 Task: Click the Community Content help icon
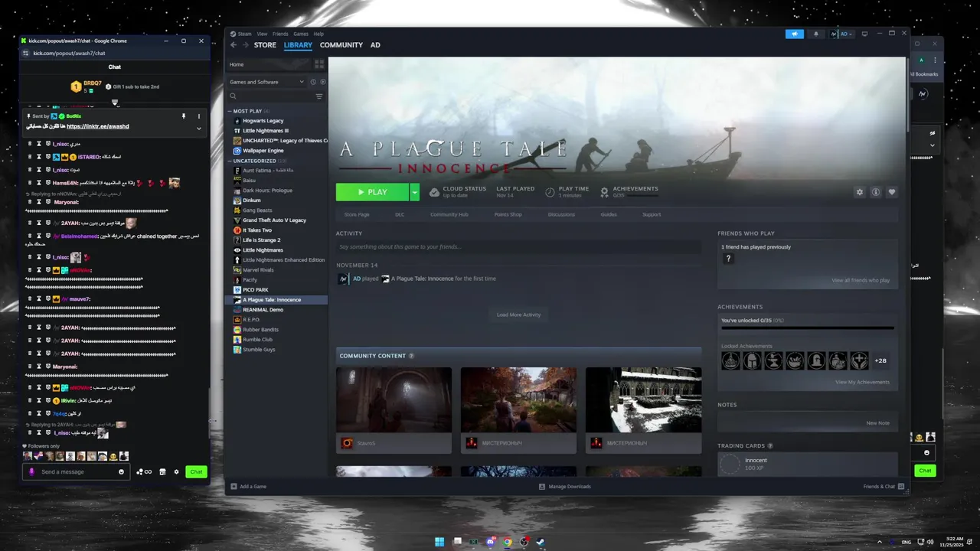click(x=411, y=356)
